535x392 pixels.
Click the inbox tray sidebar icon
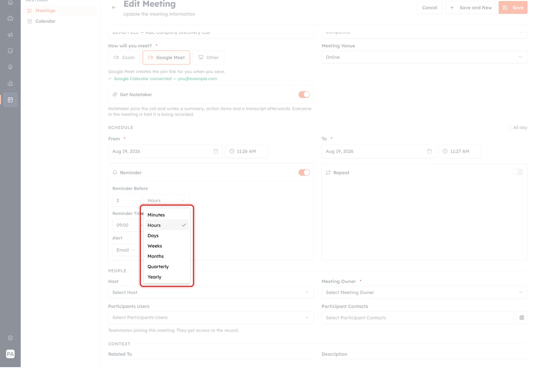[10, 51]
